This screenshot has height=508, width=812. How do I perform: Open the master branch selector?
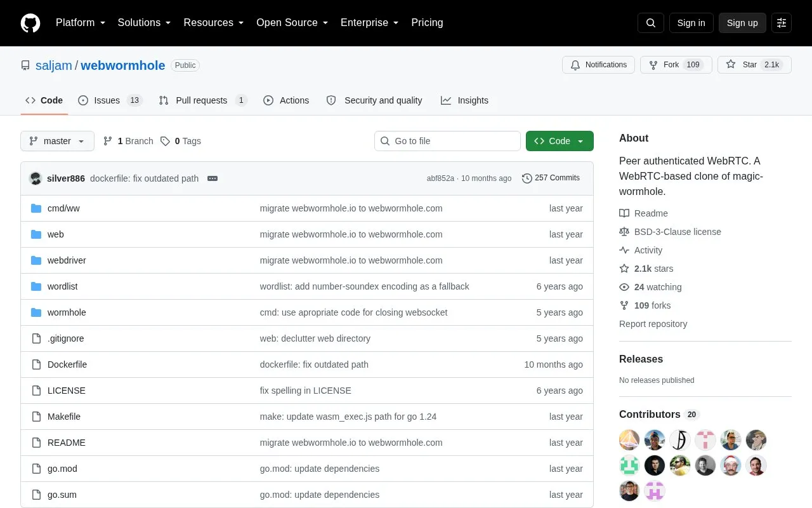coord(57,141)
